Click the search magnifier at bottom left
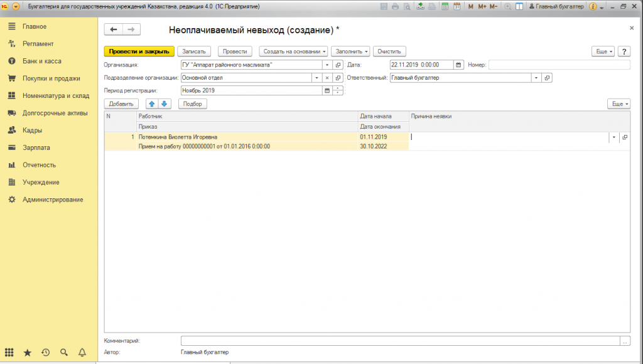Viewport: 643px width, 364px height. (63, 353)
